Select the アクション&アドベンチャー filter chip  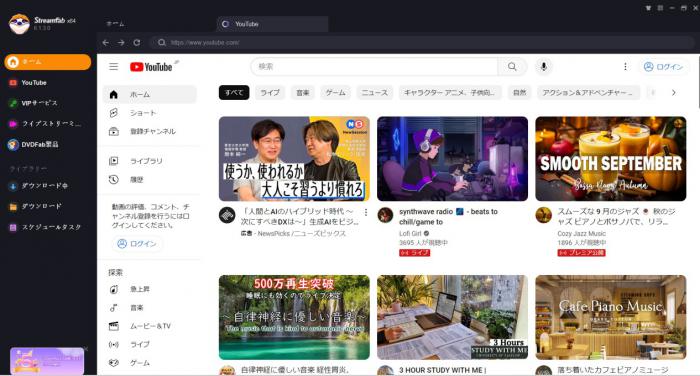click(588, 92)
